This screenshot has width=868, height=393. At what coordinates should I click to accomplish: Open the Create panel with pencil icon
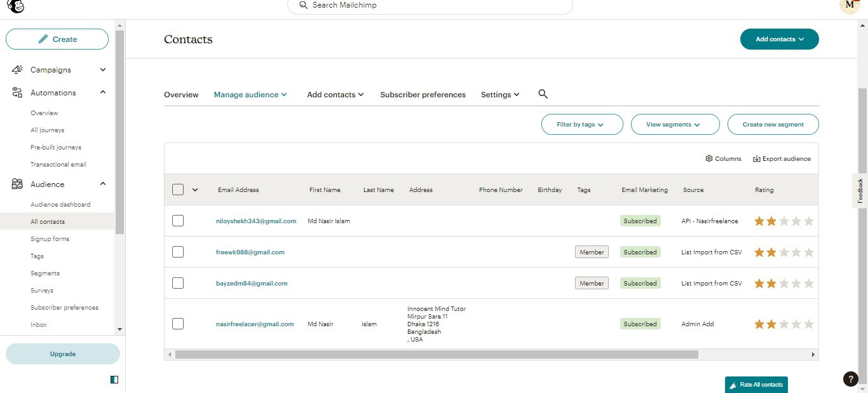pyautogui.click(x=57, y=39)
